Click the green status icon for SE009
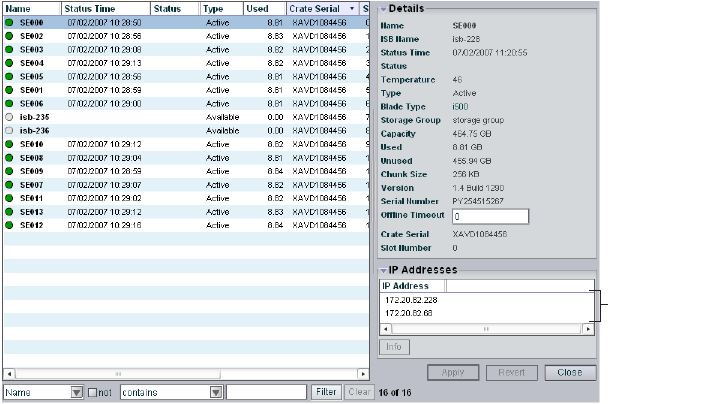Screen dimensions: 714x404 [9, 171]
